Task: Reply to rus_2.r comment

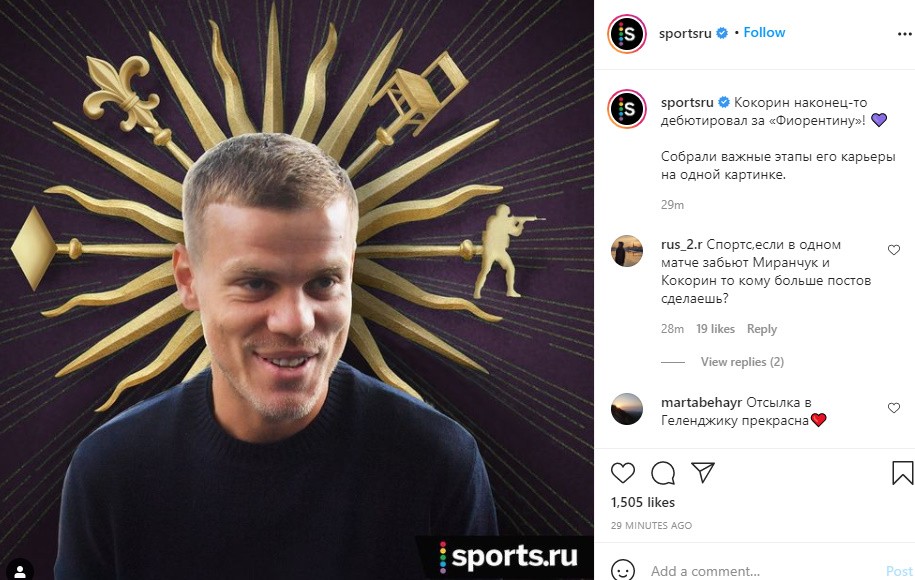Action: [x=762, y=329]
